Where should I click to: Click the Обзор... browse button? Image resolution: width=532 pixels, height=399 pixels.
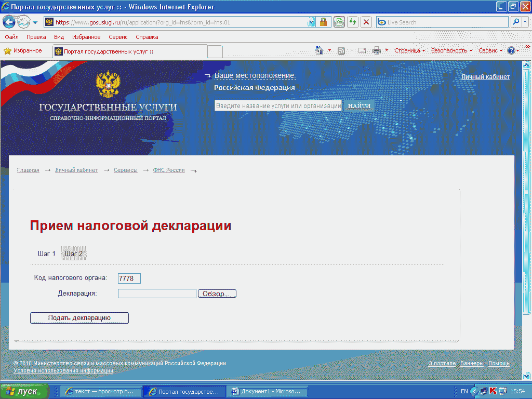217,294
